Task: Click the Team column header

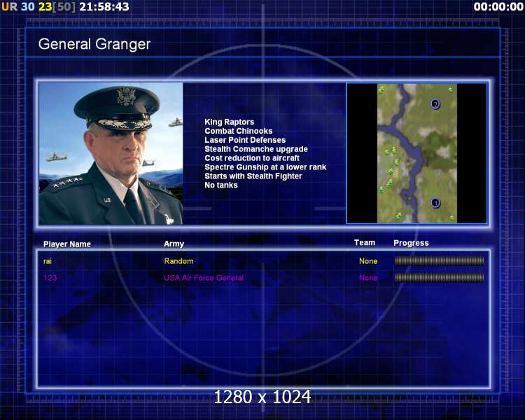Action: pyautogui.click(x=365, y=243)
